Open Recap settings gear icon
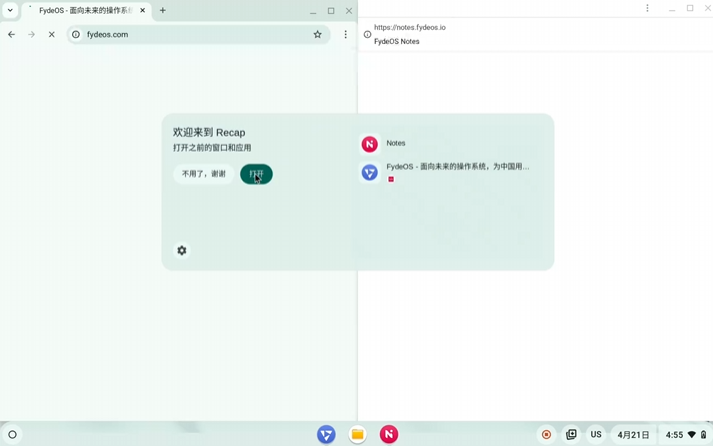The height and width of the screenshot is (446, 713). (x=181, y=251)
